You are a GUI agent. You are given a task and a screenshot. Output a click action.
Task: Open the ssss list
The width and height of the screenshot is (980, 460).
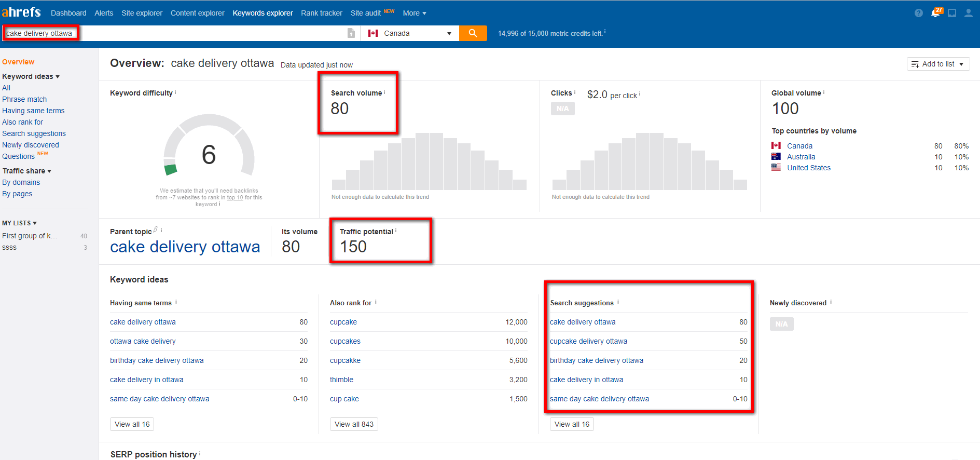9,247
